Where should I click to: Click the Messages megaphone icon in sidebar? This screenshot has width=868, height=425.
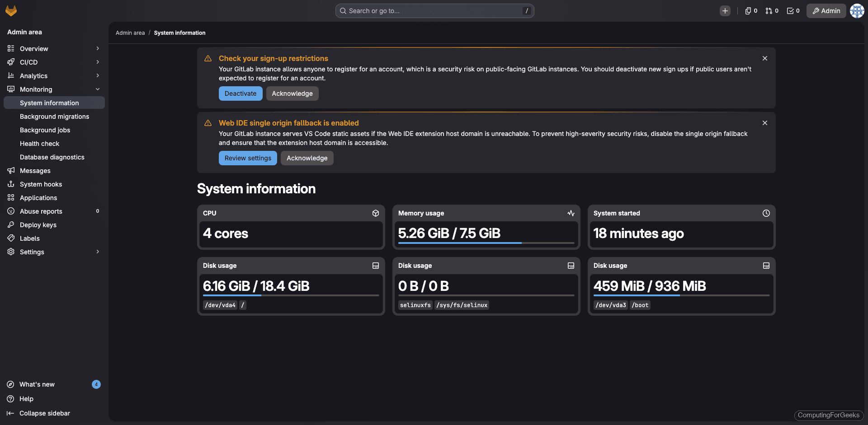[x=11, y=170]
